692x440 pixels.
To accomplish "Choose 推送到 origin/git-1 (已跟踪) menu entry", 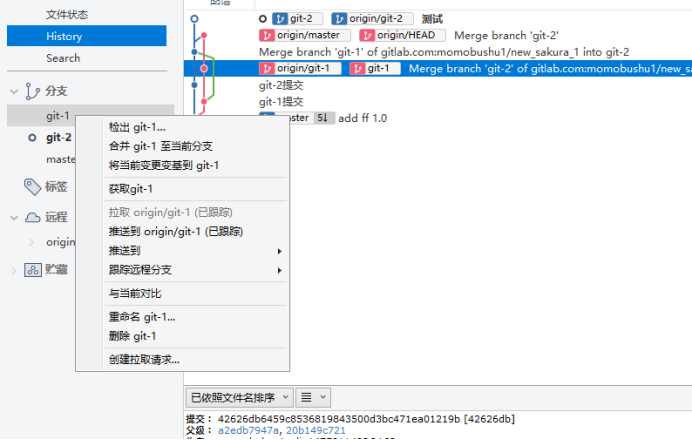I will pyautogui.click(x=196, y=231).
